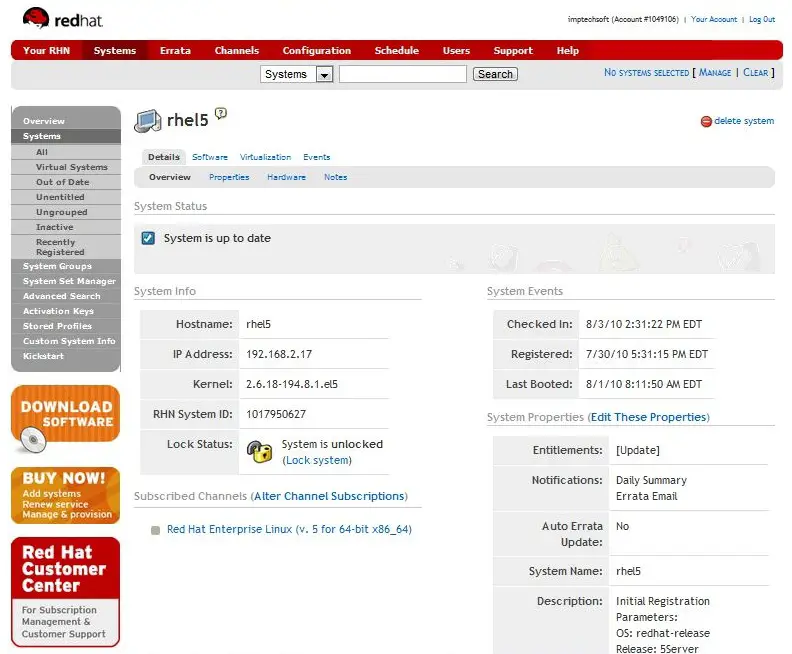792x654 pixels.
Task: Click the Red Hat logo
Action: click(62, 19)
